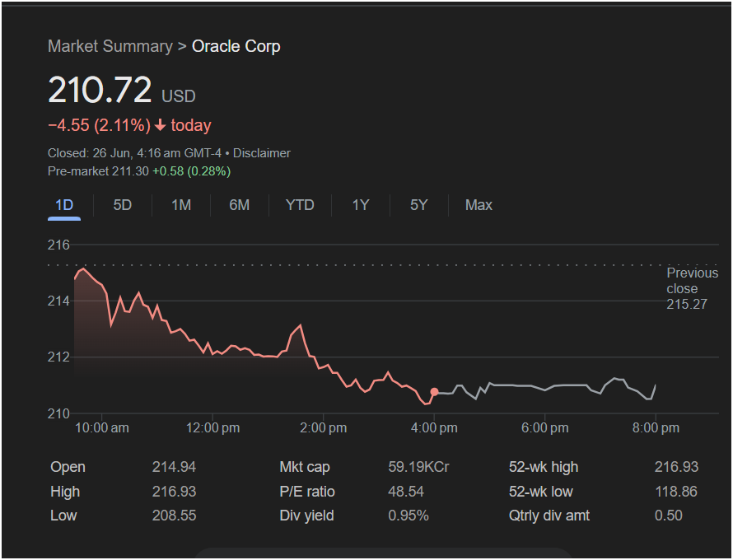
Task: Click the 12:00 pm axis label
Action: [x=212, y=427]
